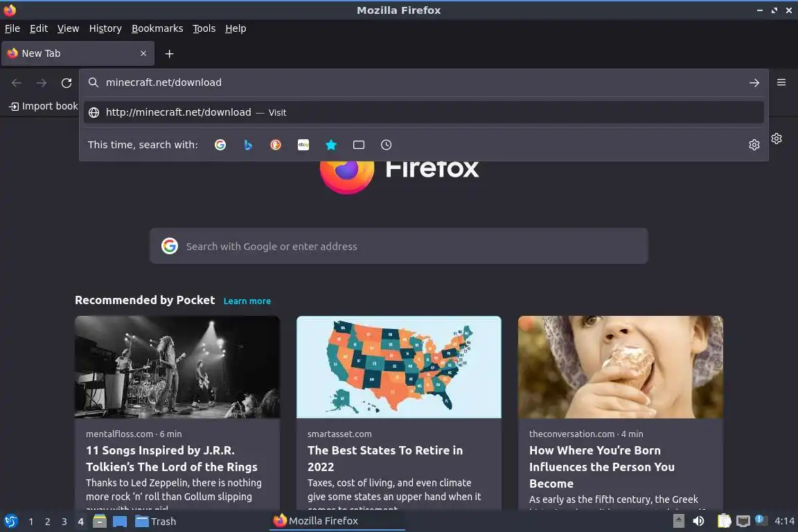The height and width of the screenshot is (532, 798).
Task: Click smartasset.com source label
Action: [x=339, y=434]
